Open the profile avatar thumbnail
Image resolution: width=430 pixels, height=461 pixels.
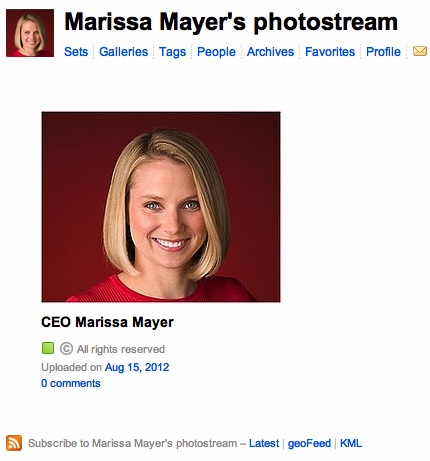tap(30, 33)
